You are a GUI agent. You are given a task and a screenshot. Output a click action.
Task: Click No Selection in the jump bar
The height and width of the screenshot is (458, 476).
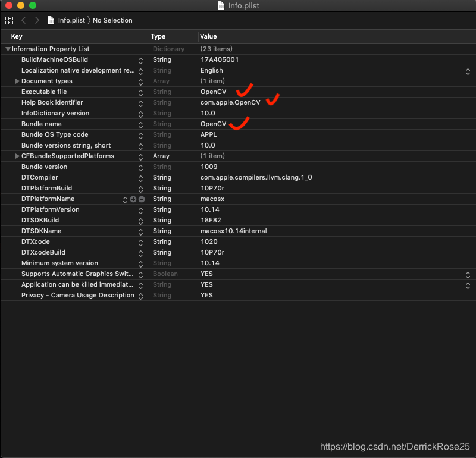tap(112, 20)
